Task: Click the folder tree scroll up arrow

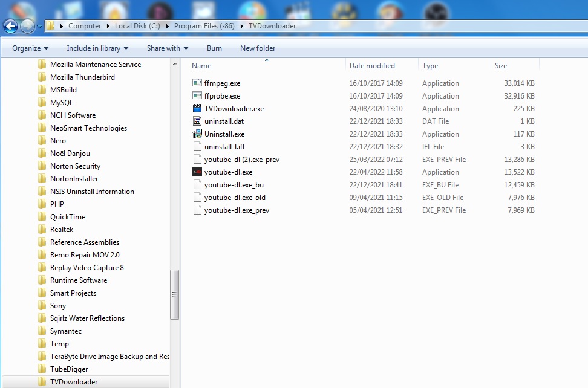Action: click(x=174, y=63)
